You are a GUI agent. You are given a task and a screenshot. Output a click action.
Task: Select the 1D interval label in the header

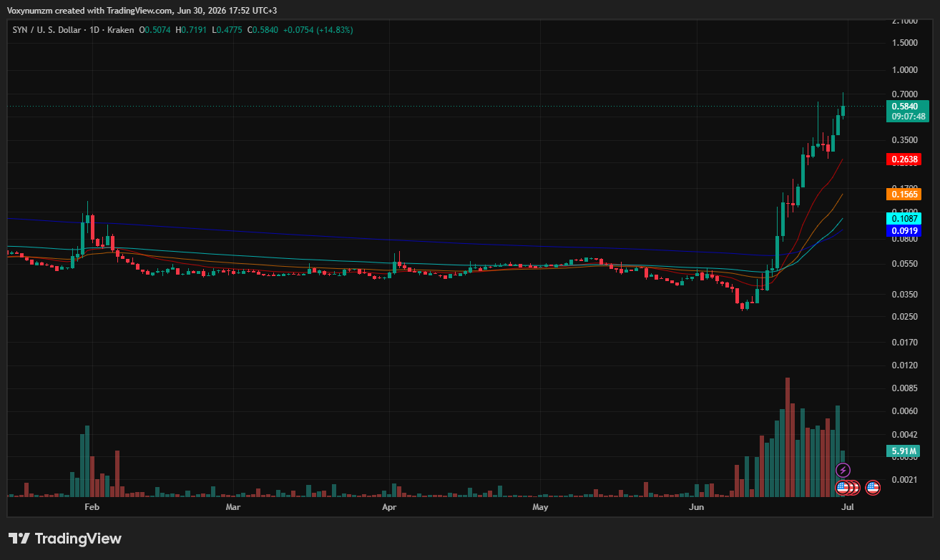coord(94,30)
